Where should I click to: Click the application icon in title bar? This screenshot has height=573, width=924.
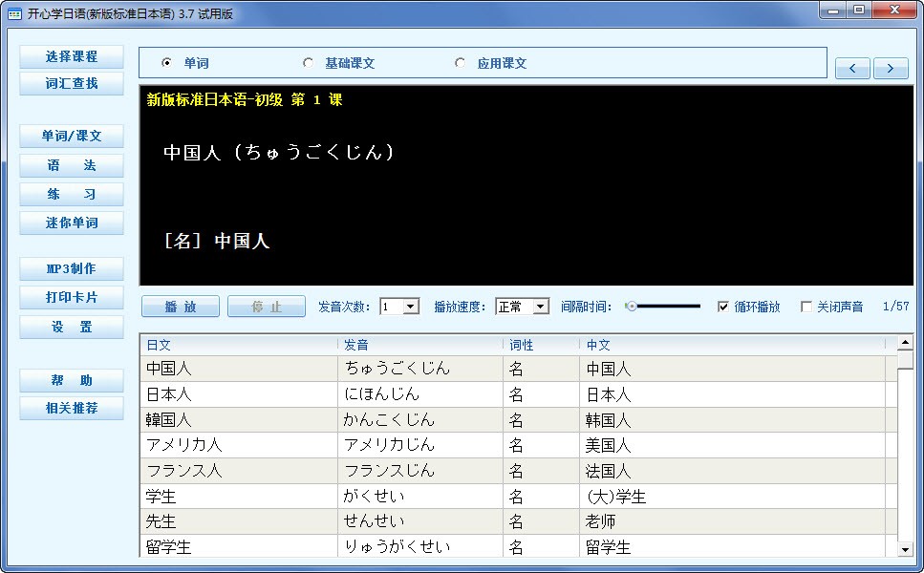pyautogui.click(x=14, y=13)
